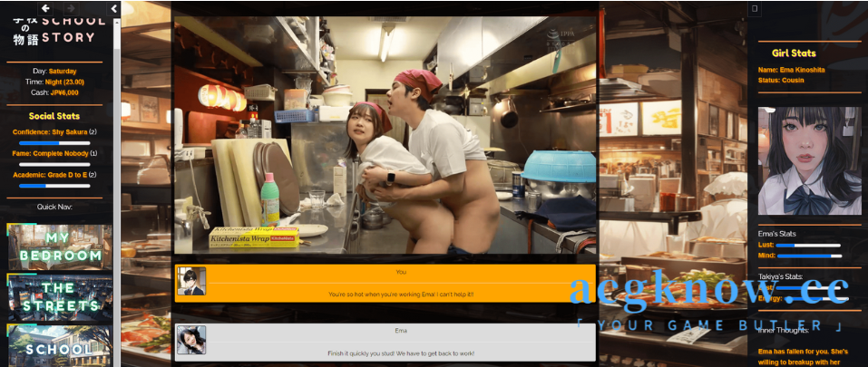The width and height of the screenshot is (868, 367).
Task: Toggle the small square icon above Girl Stats
Action: pyautogui.click(x=755, y=8)
